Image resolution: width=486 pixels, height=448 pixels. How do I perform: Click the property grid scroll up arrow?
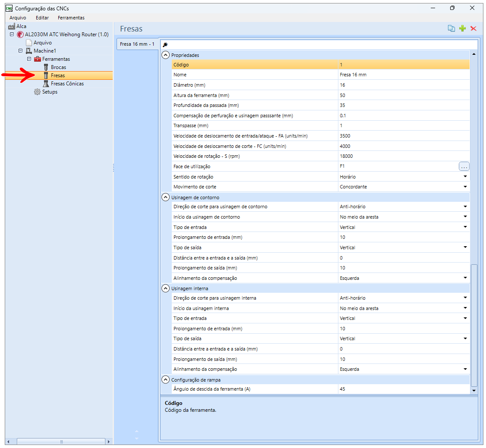coord(473,54)
